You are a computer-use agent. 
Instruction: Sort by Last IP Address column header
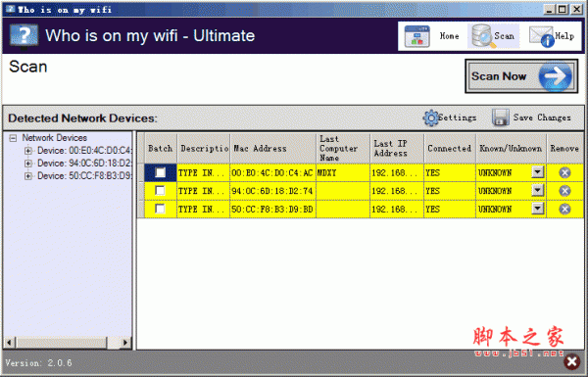click(x=397, y=149)
